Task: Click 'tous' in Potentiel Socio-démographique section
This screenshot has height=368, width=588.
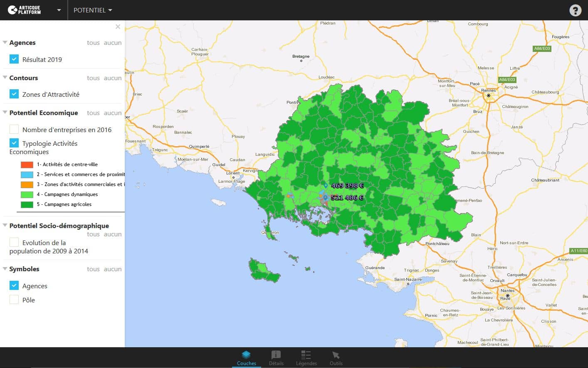Action: 93,234
